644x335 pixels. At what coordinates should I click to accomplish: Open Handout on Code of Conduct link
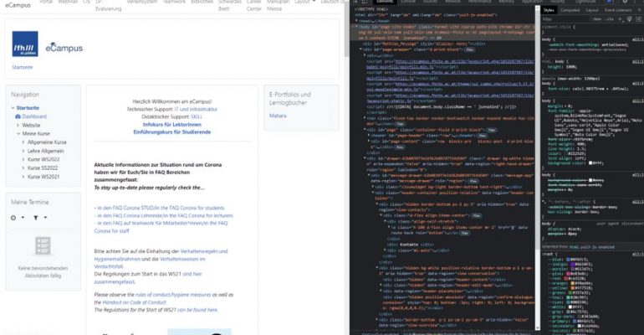point(134,302)
